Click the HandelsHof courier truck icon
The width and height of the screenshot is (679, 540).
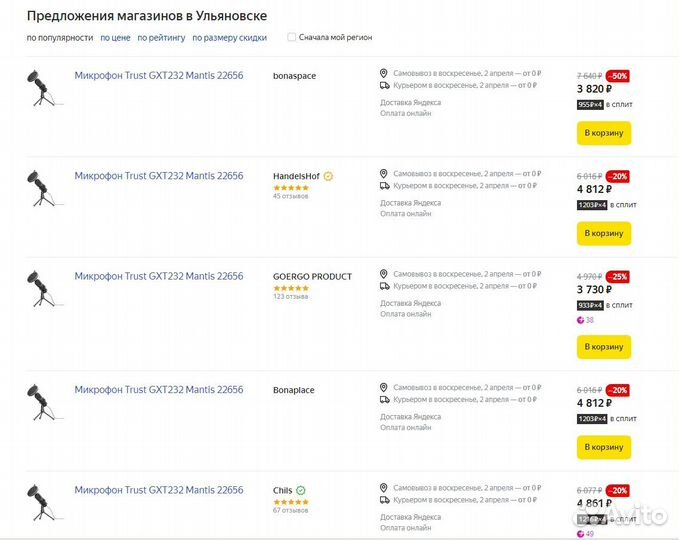(x=384, y=185)
